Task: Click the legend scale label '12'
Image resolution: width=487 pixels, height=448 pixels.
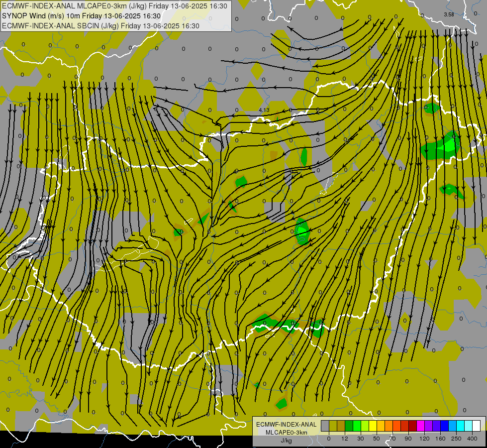Action: (x=345, y=439)
